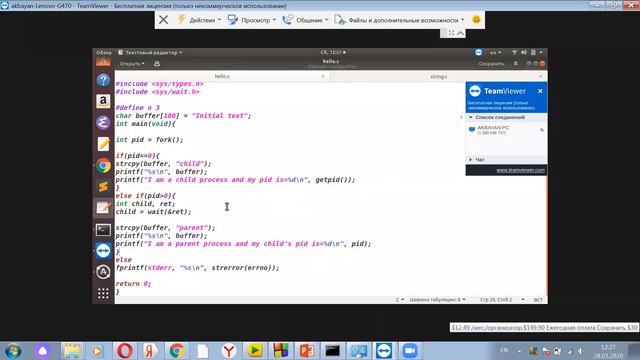
Task: Open the Открыть dropdown in gedit
Action: coord(132,64)
